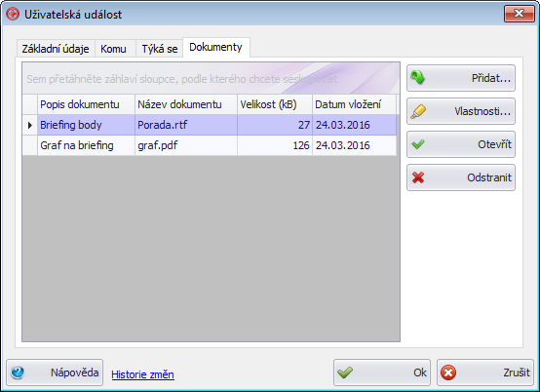The image size is (540, 392).
Task: Click the yellow highlighter icon for Vlastnosti
Action: coord(418,111)
